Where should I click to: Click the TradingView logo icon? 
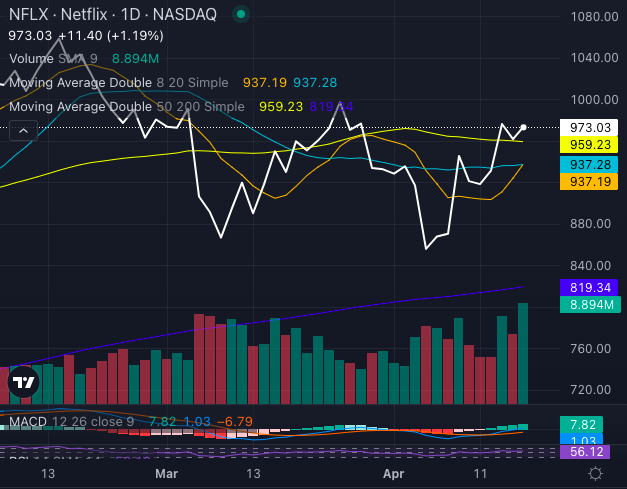click(x=23, y=381)
